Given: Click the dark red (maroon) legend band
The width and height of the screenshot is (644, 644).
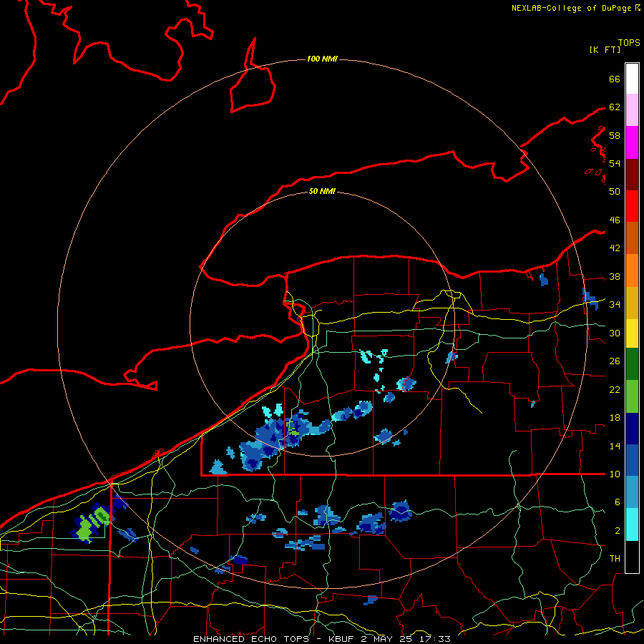Looking at the screenshot, I should coord(632,174).
